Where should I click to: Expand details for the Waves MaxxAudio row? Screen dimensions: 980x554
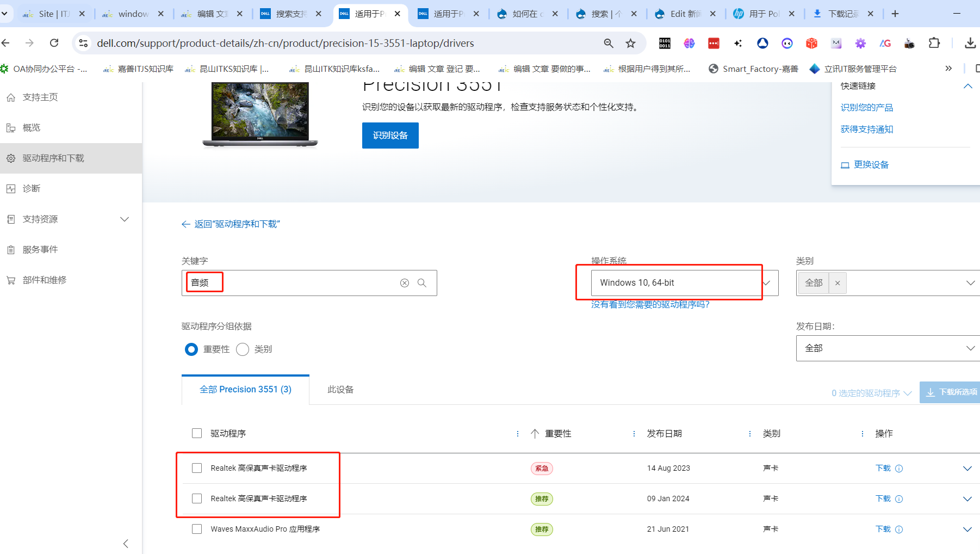tap(967, 530)
